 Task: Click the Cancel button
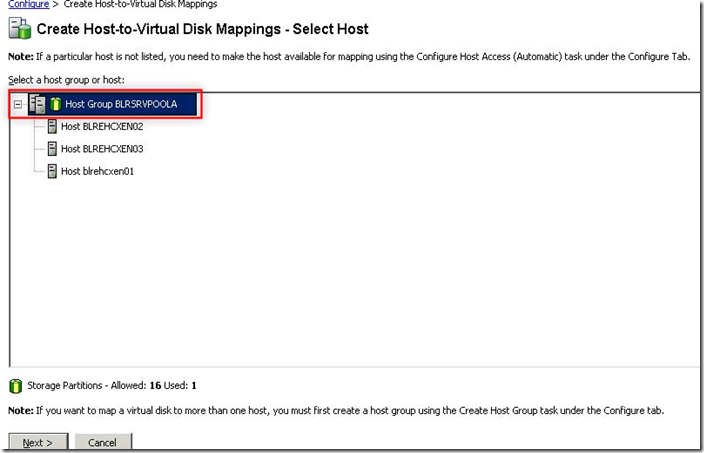coord(103,442)
